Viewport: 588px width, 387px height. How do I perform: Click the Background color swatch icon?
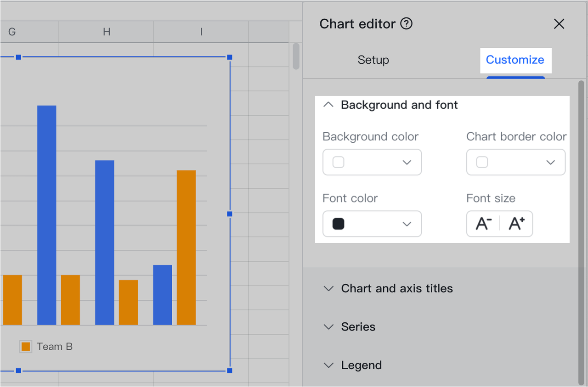[x=339, y=162]
